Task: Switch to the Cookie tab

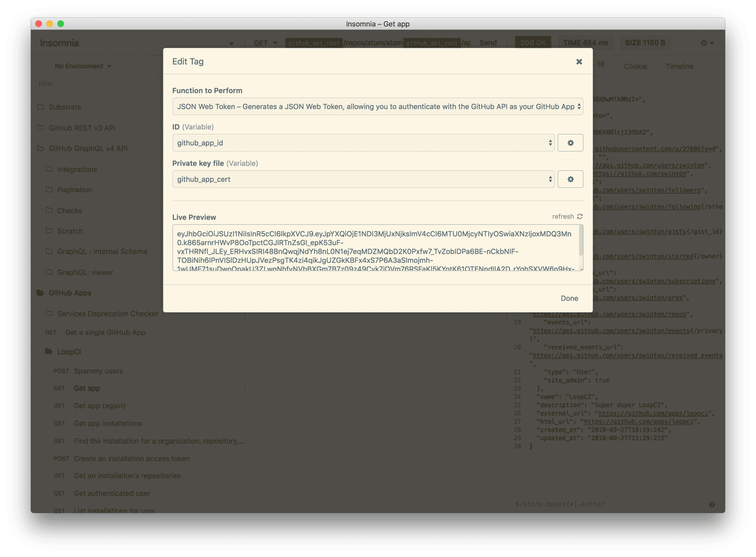Action: tap(636, 67)
